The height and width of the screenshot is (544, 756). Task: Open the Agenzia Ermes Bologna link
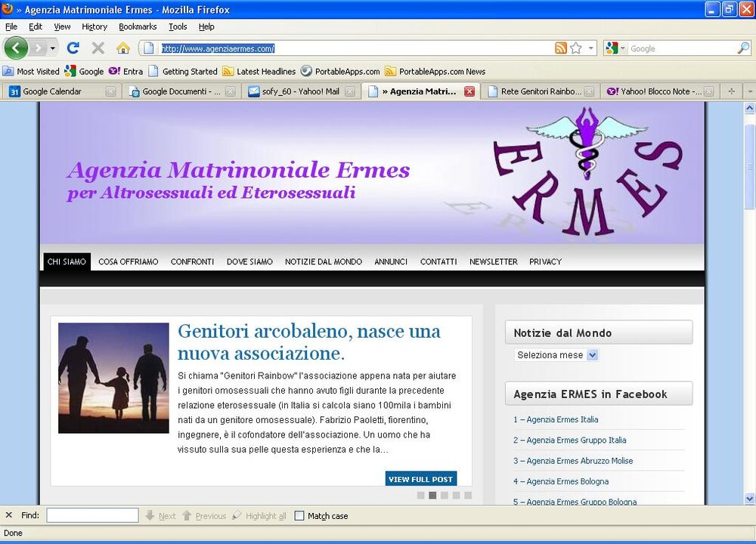[x=561, y=482]
